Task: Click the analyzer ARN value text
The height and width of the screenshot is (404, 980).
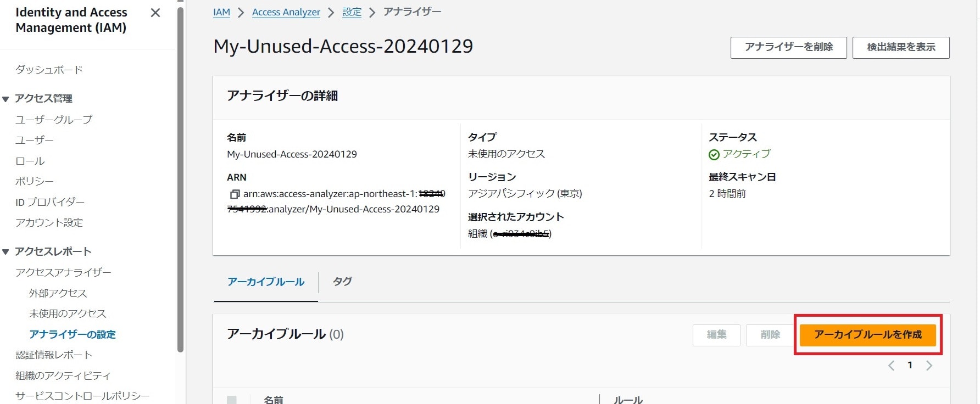Action: (x=336, y=201)
